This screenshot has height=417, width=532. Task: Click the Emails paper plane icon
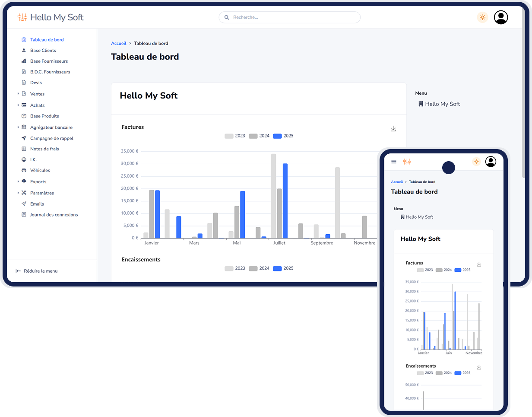[24, 204]
